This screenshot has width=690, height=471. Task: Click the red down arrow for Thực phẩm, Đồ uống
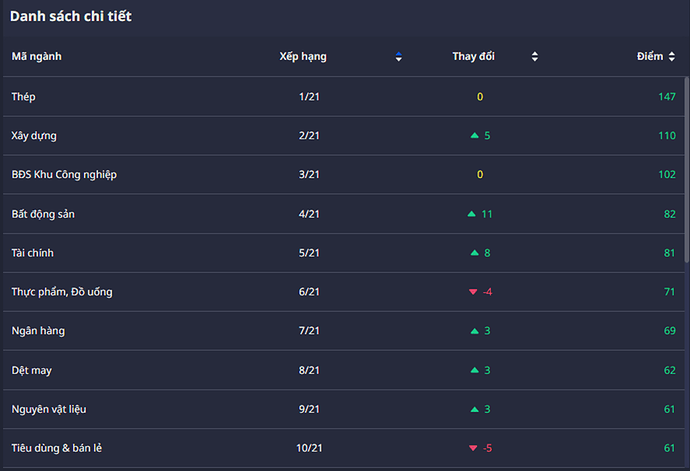point(473,292)
